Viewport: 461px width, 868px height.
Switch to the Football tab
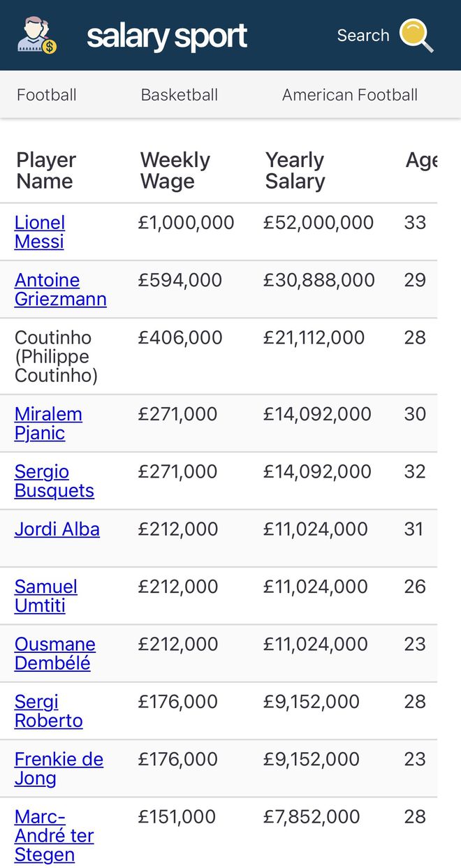[47, 95]
